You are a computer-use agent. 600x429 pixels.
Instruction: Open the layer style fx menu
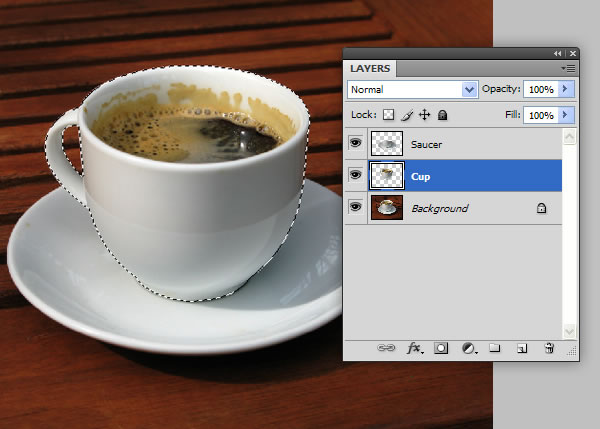coord(415,348)
